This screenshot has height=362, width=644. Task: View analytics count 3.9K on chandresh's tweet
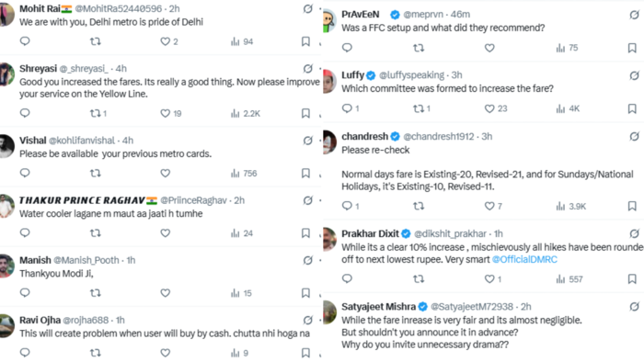coord(571,206)
